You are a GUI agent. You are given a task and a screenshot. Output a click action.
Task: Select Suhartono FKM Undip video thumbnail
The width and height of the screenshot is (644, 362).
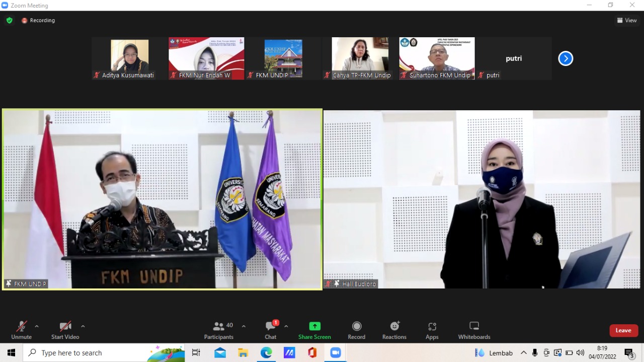coord(437,58)
